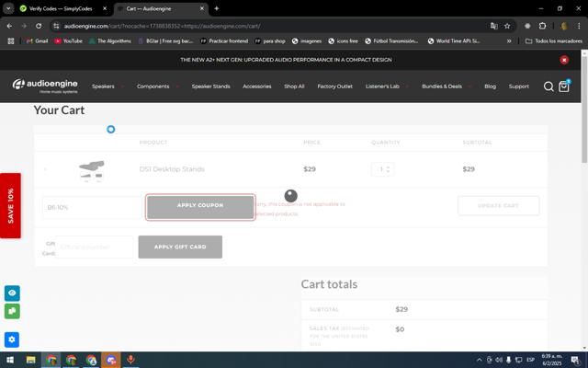Image resolution: width=588 pixels, height=368 pixels.
Task: Click the green copy icon widget
Action: [x=12, y=311]
